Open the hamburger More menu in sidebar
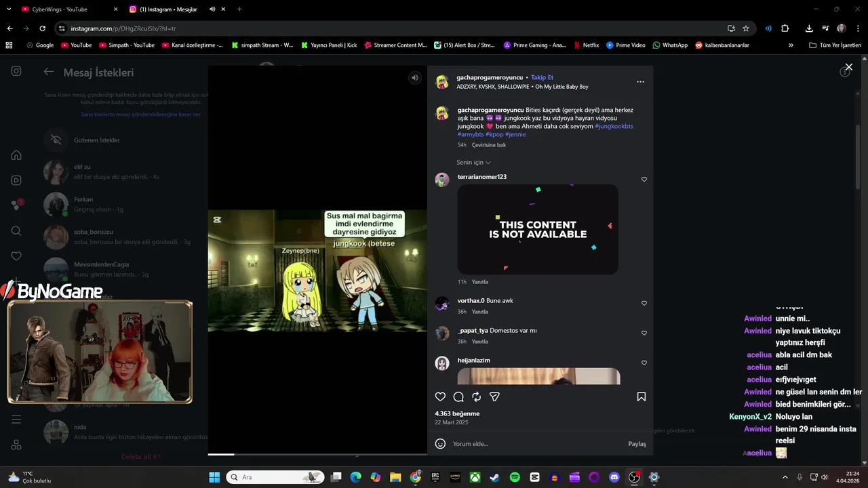Screen dimensions: 868x488 coord(16,420)
